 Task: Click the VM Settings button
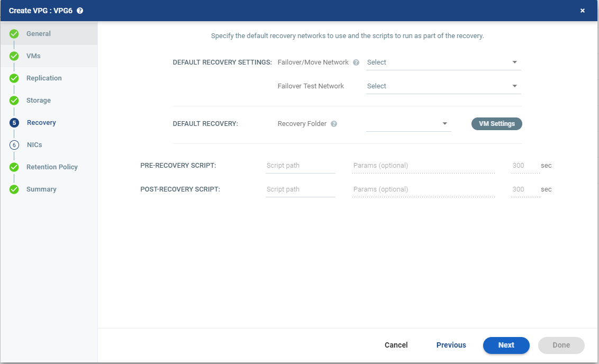[x=497, y=124]
